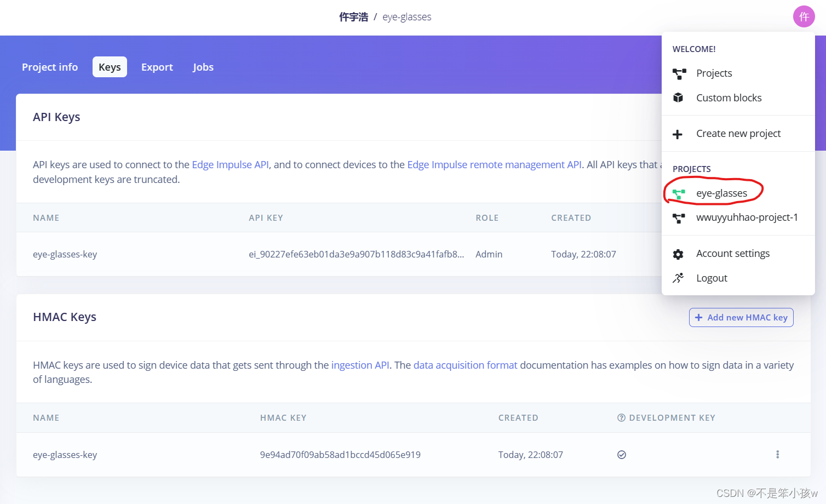Click the 仵宇浩 breadcrumb at the top
This screenshot has width=826, height=504.
(354, 16)
